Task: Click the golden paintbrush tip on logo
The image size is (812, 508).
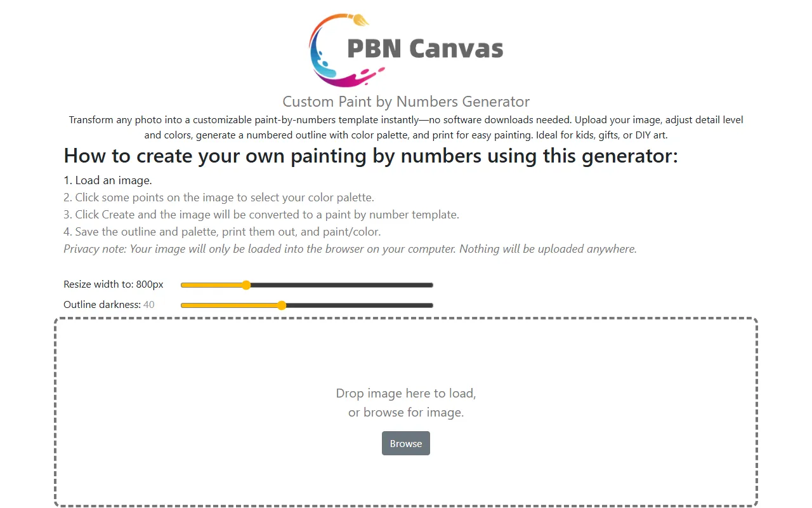Action: pos(360,20)
